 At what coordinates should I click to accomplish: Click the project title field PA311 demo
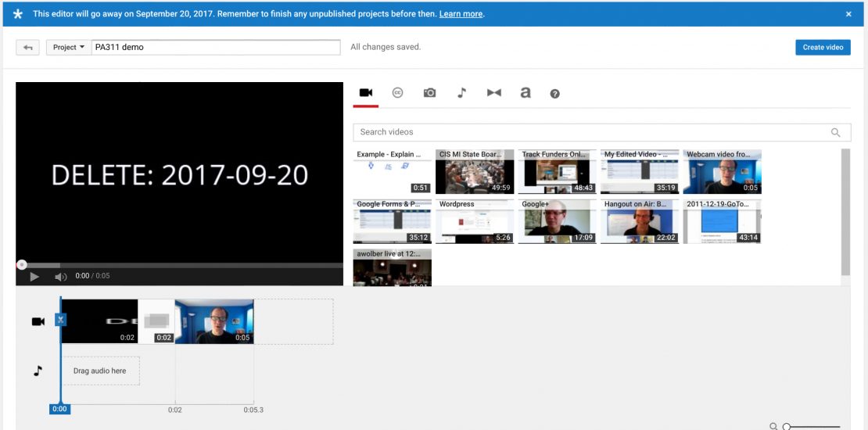coord(215,48)
